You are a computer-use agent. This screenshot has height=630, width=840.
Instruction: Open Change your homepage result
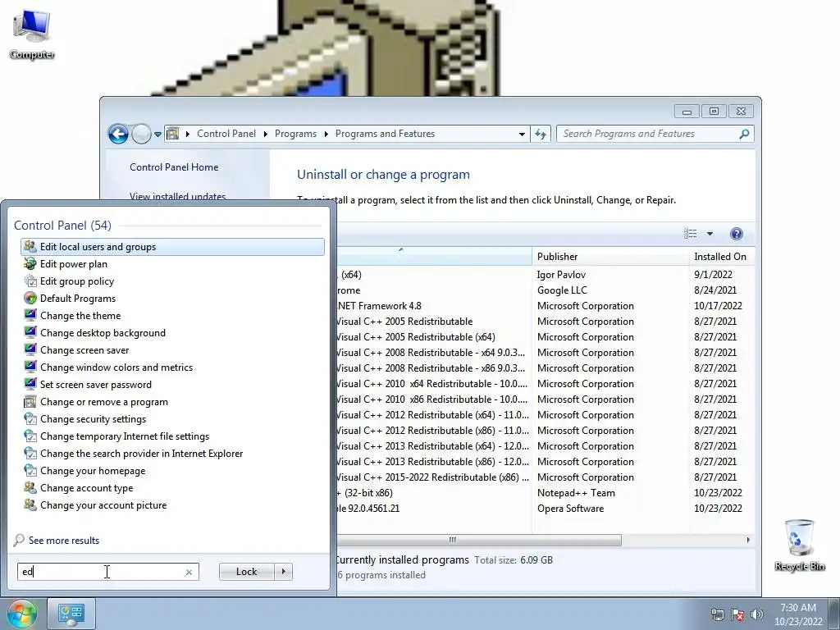[x=172, y=471]
